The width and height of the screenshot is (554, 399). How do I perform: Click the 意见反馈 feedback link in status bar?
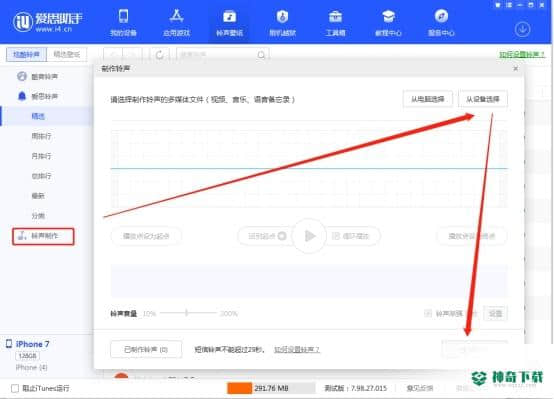click(420, 388)
